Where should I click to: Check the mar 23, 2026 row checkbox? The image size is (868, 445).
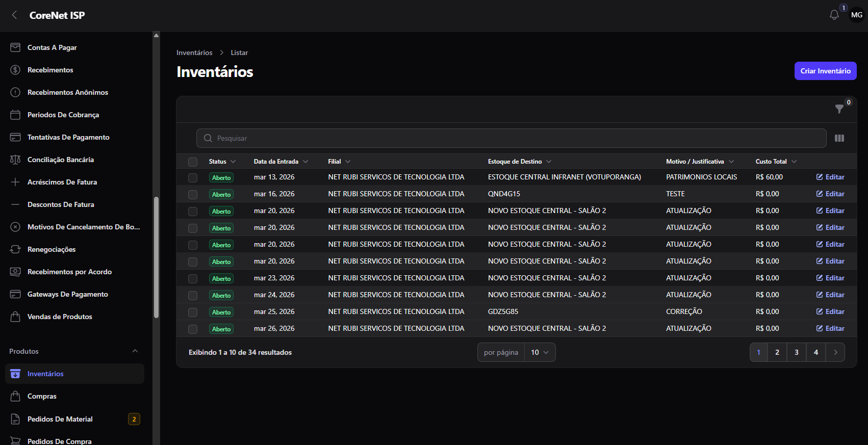pyautogui.click(x=193, y=279)
